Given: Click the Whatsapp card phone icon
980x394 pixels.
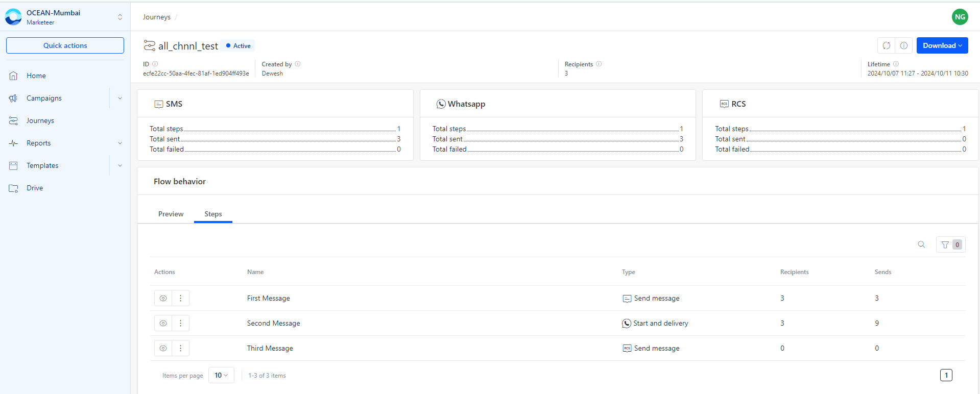Looking at the screenshot, I should click(441, 104).
